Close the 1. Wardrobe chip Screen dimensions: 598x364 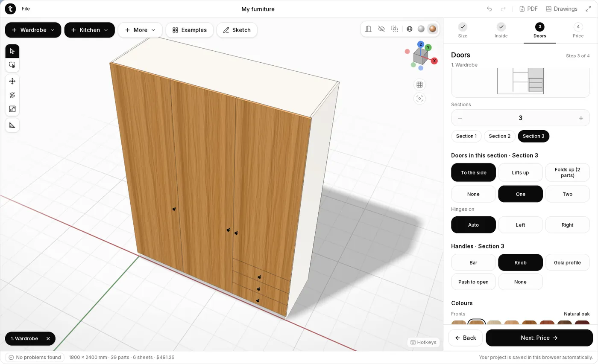[x=48, y=338]
